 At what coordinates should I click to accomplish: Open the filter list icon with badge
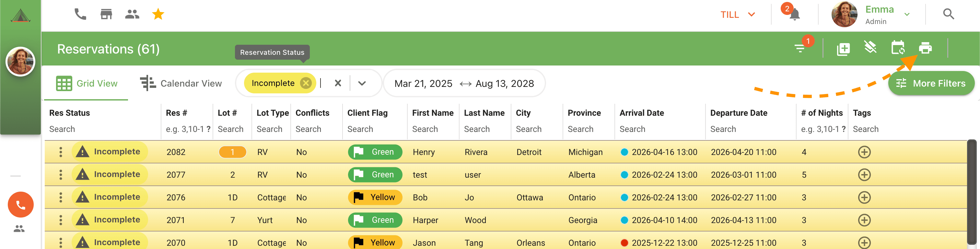click(800, 48)
